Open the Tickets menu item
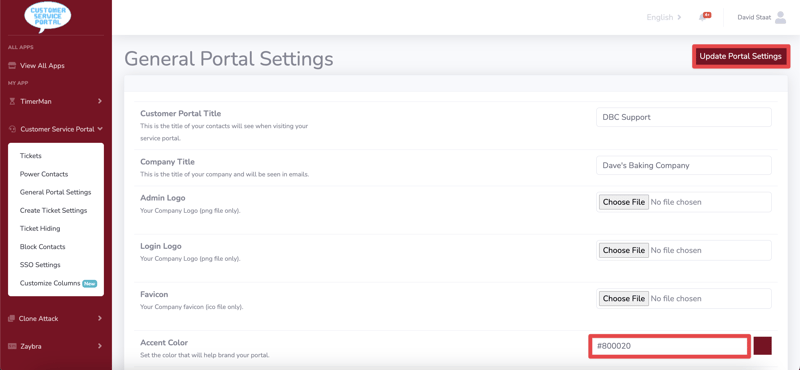 point(31,156)
